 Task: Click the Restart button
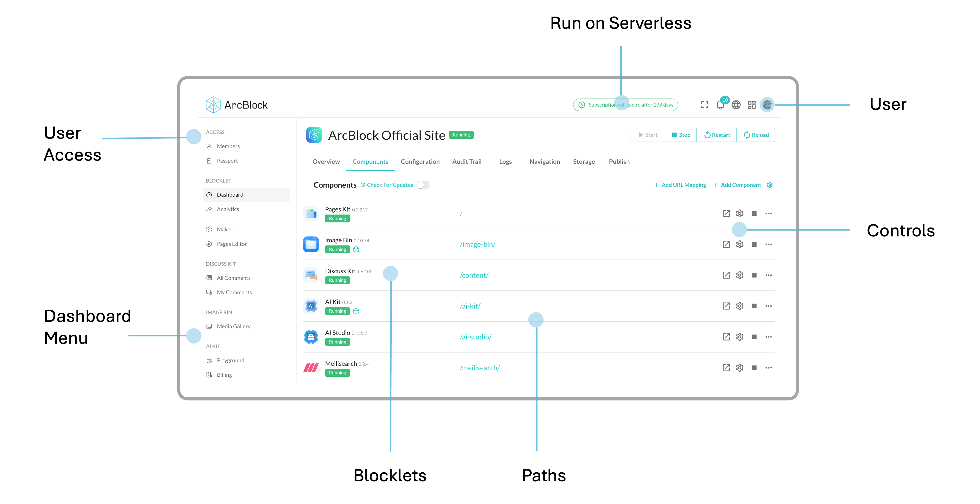717,135
